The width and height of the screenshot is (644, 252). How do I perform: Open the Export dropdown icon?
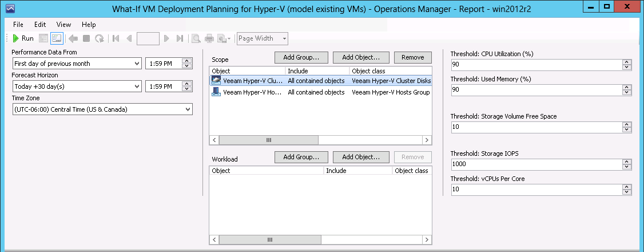click(x=224, y=38)
